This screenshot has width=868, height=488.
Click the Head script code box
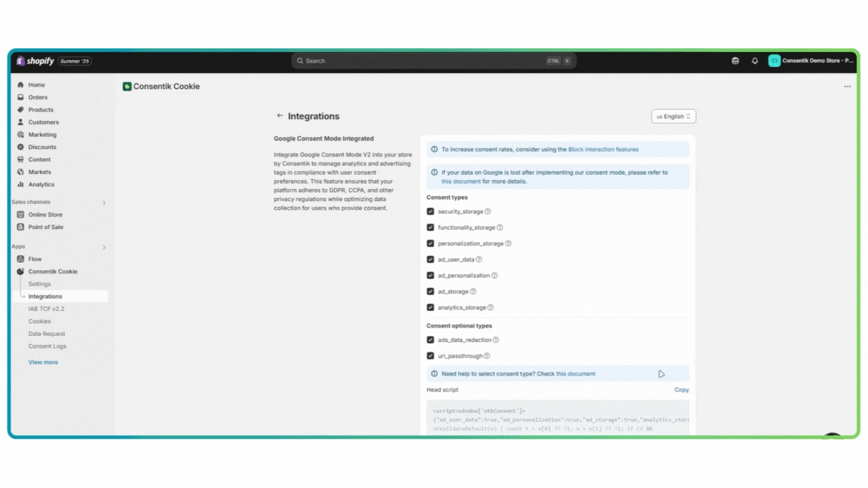click(x=558, y=418)
